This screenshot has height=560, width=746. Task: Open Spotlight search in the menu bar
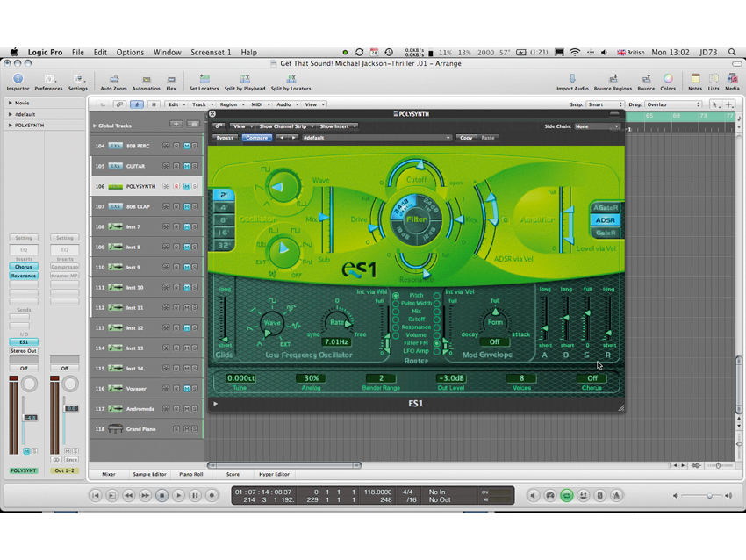(732, 53)
